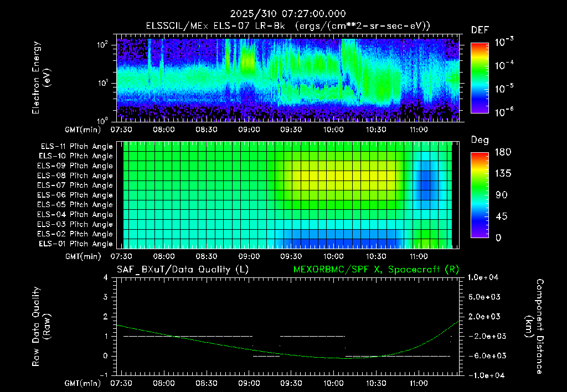567x392 pixels.
Task: Click the 10:00 tick label under the bottom plot
Action: pos(333,383)
